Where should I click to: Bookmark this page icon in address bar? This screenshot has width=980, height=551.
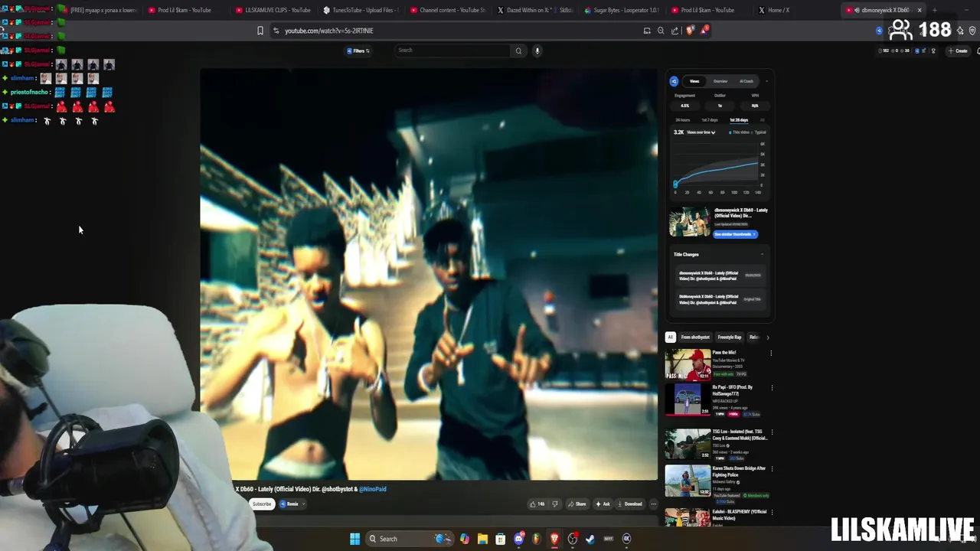coord(260,31)
